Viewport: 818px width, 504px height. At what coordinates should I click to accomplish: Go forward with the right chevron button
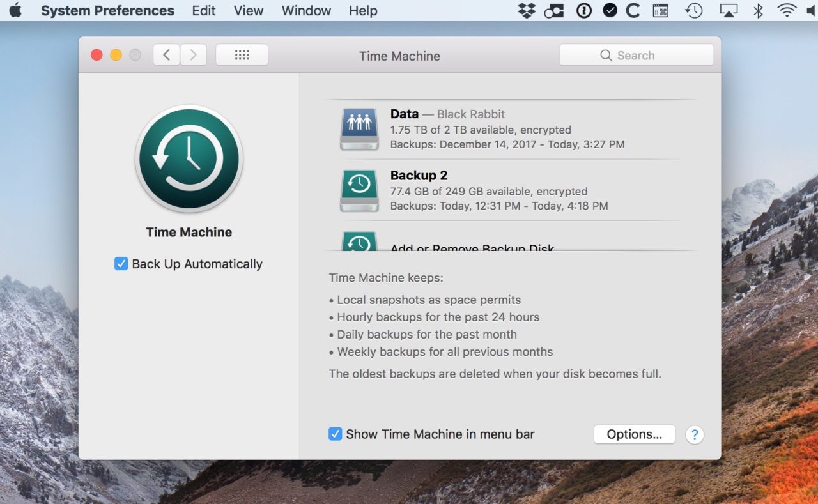pyautogui.click(x=194, y=55)
